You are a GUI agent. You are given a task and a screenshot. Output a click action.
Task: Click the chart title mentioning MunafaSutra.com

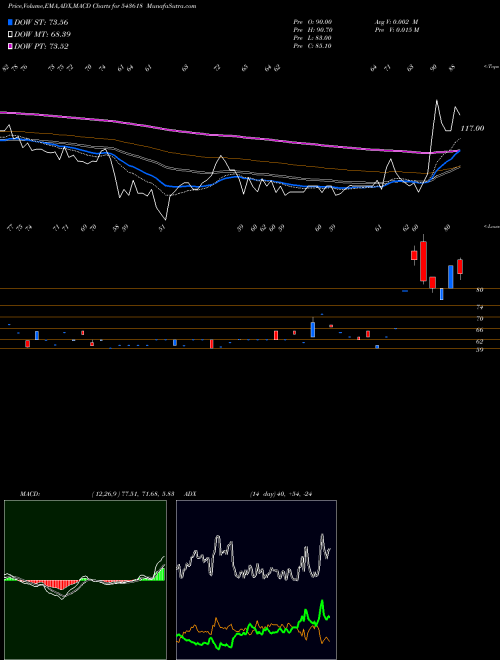pos(102,6)
